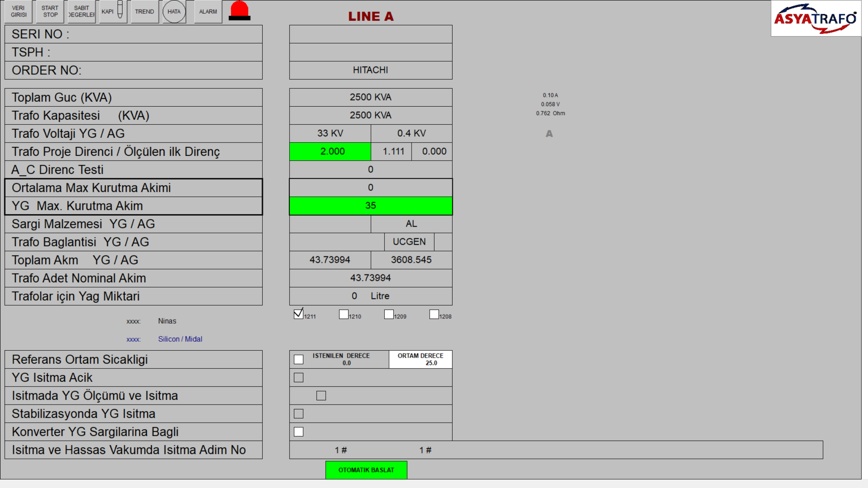Image resolution: width=868 pixels, height=488 pixels.
Task: Open the TREND display
Action: click(x=144, y=11)
